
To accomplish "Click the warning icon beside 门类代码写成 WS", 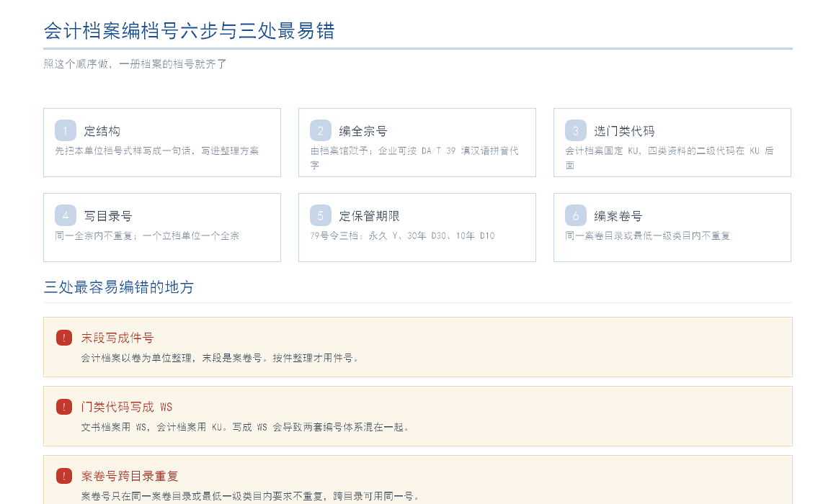I will click(x=64, y=407).
